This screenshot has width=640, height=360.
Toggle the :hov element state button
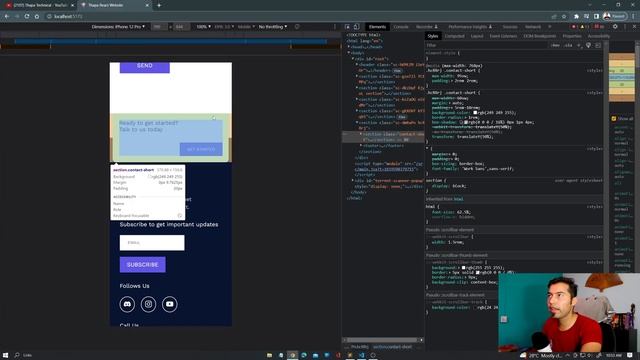click(555, 45)
